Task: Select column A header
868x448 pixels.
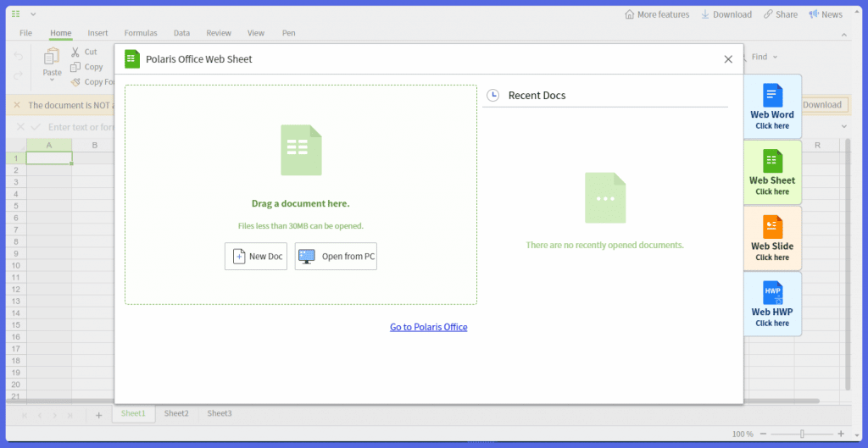Action: 49,145
